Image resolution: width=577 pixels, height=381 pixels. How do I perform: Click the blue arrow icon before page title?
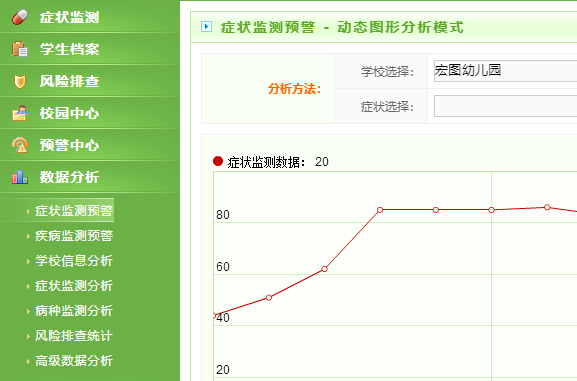click(x=206, y=27)
